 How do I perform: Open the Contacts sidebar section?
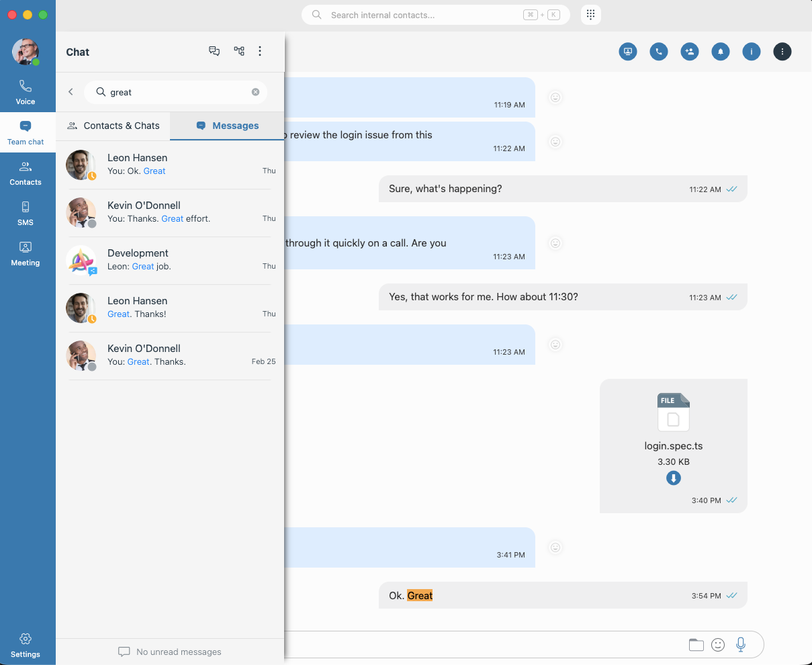click(26, 173)
